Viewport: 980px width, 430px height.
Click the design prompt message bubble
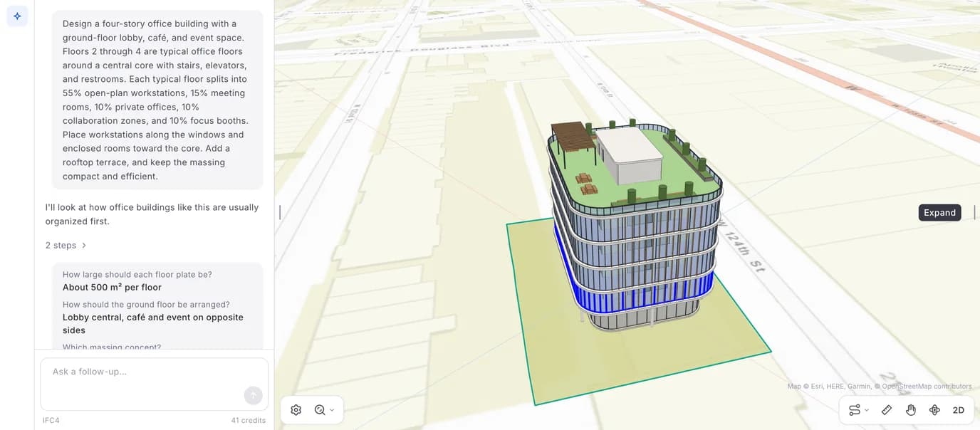[x=157, y=100]
